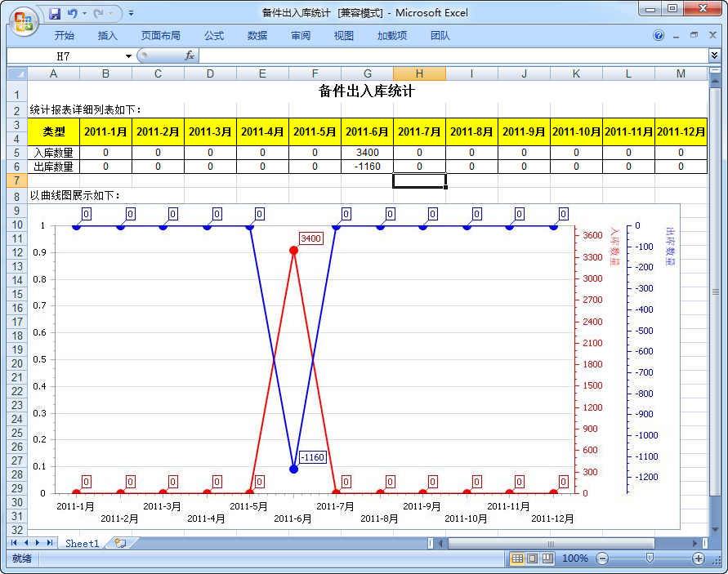Open the 视图 ribbon tab
The height and width of the screenshot is (574, 728).
tap(343, 36)
